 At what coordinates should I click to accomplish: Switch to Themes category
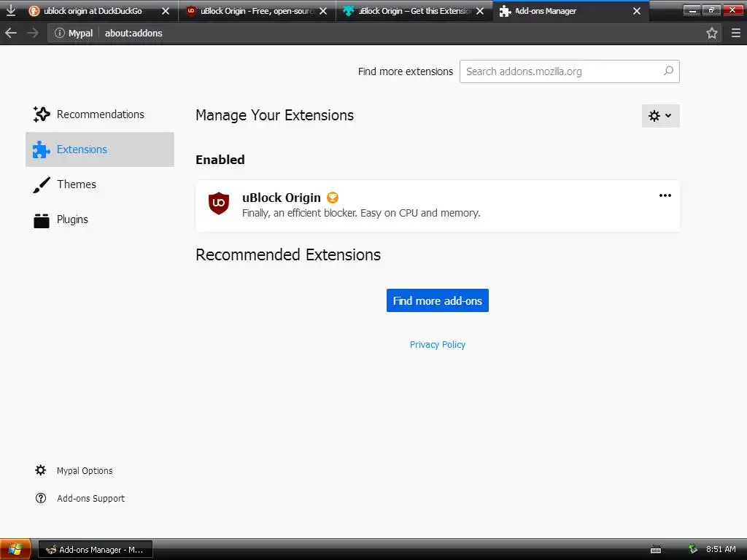(100, 184)
